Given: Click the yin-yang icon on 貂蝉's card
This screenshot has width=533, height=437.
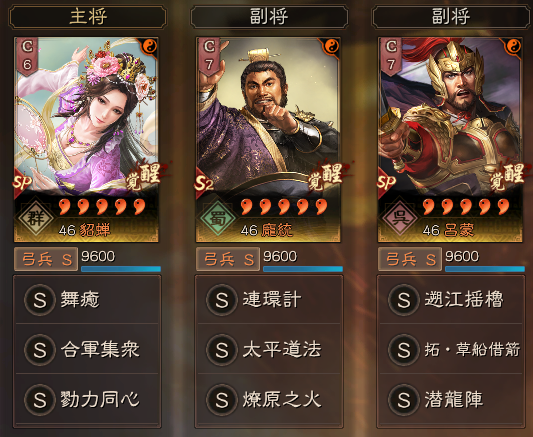Looking at the screenshot, I should (150, 46).
